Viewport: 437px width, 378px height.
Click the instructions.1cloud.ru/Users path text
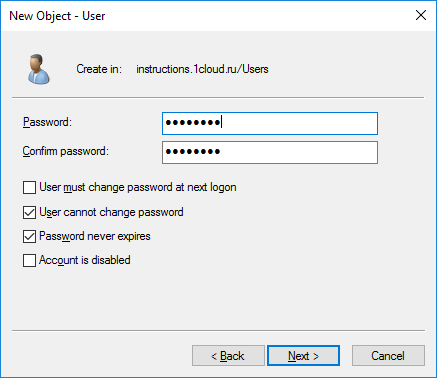pos(202,69)
